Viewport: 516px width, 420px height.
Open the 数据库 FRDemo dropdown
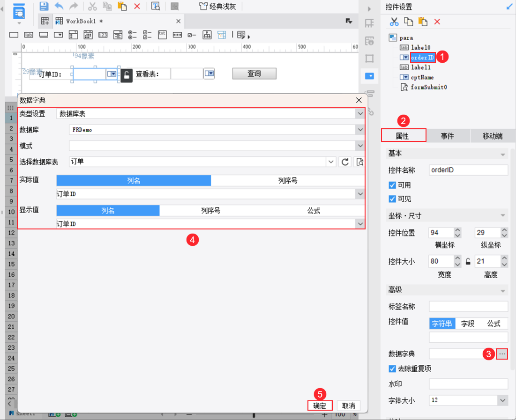(360, 130)
